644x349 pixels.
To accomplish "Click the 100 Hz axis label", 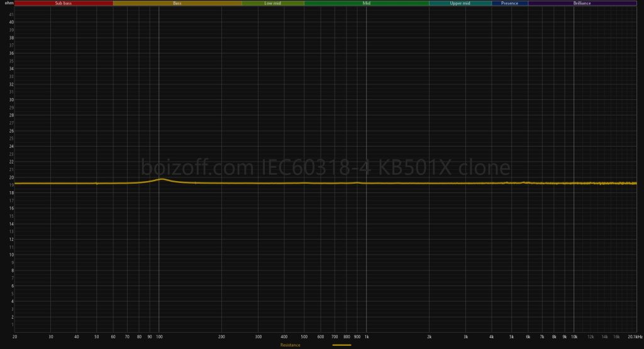I will (159, 337).
